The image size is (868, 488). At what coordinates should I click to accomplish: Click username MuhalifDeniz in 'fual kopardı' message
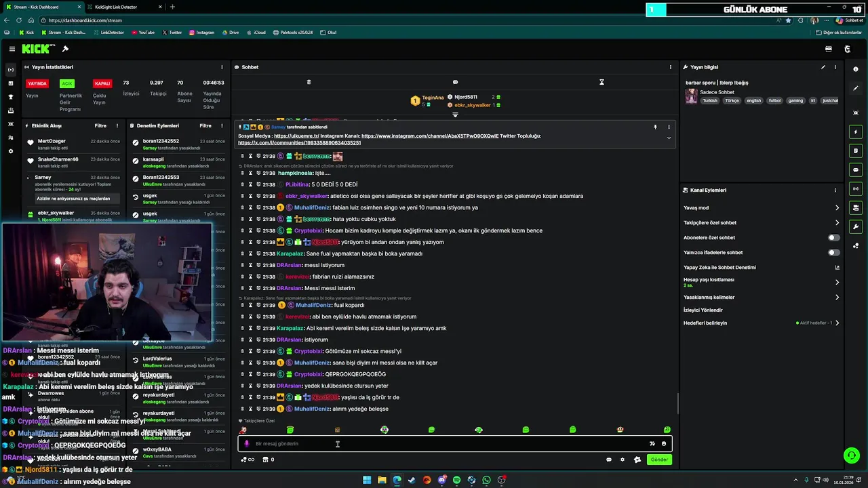click(313, 306)
